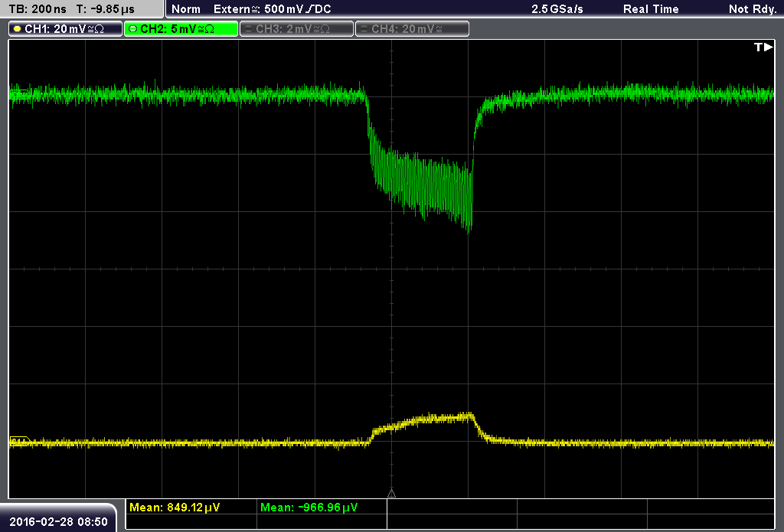Image resolution: width=784 pixels, height=532 pixels.
Task: Click the trigger level T marker arrow
Action: (x=763, y=47)
